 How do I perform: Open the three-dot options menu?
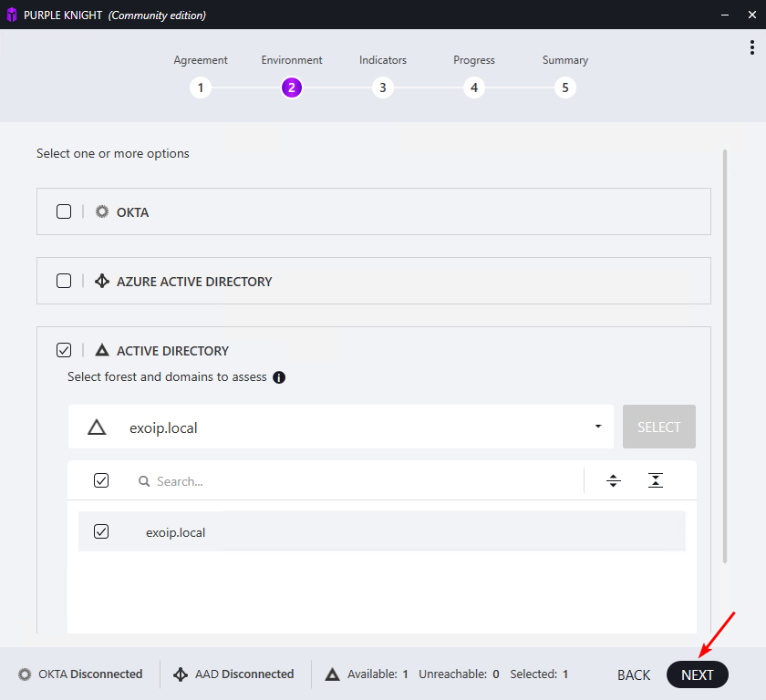752,48
